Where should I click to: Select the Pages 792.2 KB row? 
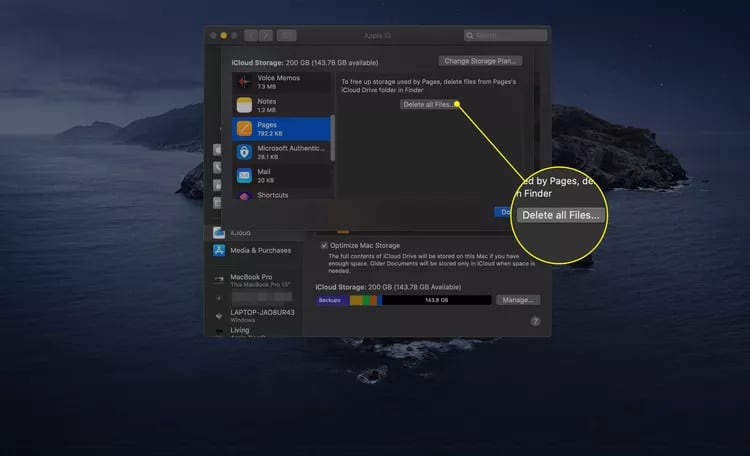pos(281,129)
